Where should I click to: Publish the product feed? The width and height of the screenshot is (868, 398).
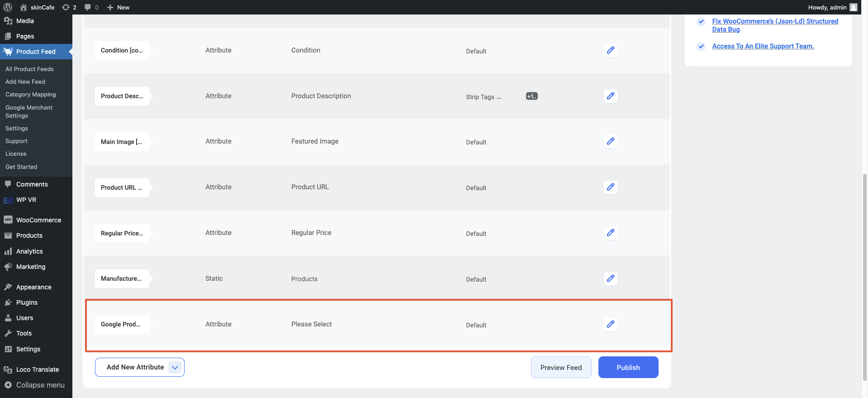628,367
